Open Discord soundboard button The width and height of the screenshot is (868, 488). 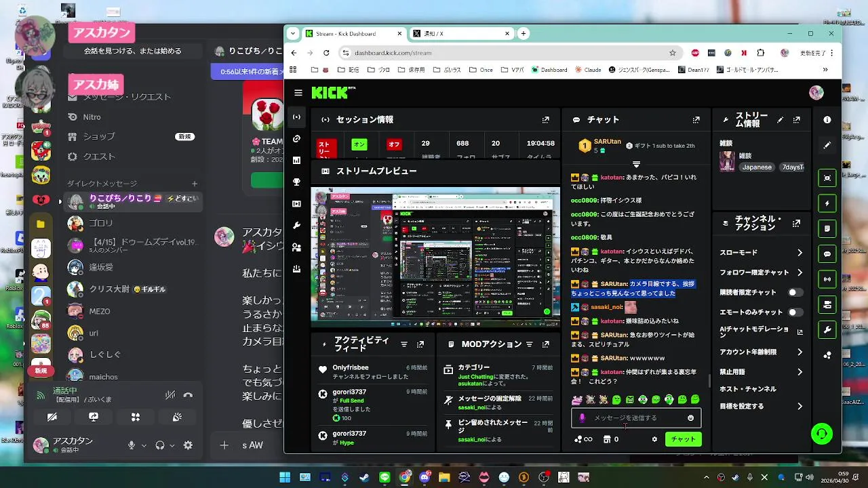pyautogui.click(x=177, y=417)
